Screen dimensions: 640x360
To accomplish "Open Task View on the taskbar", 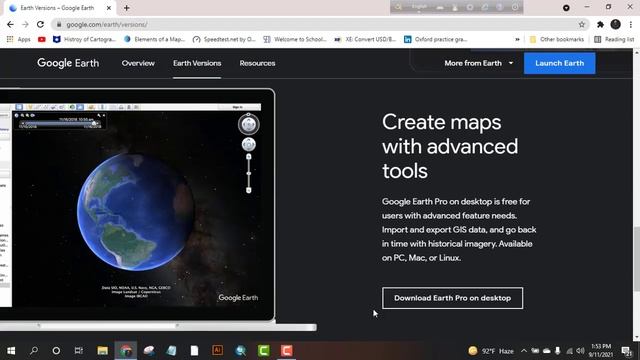I will point(78,351).
